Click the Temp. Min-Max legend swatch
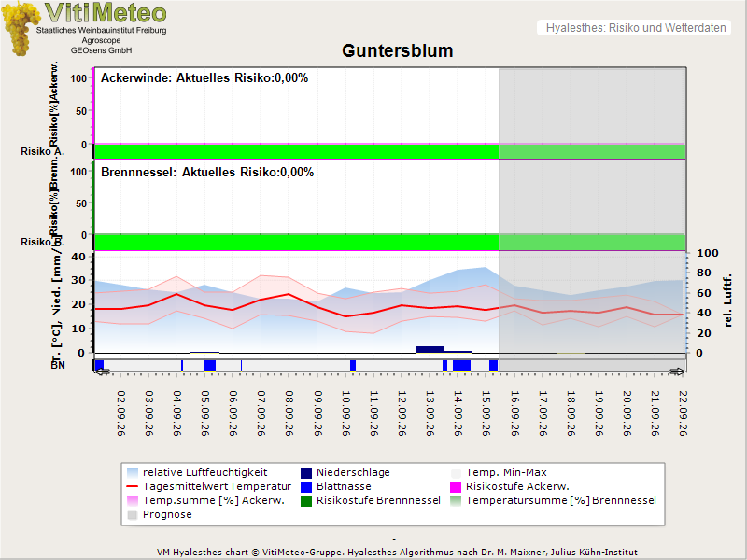This screenshot has width=747, height=560. tap(456, 472)
